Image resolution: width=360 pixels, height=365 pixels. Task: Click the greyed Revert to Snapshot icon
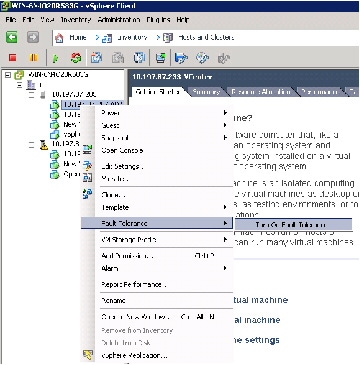[118, 58]
